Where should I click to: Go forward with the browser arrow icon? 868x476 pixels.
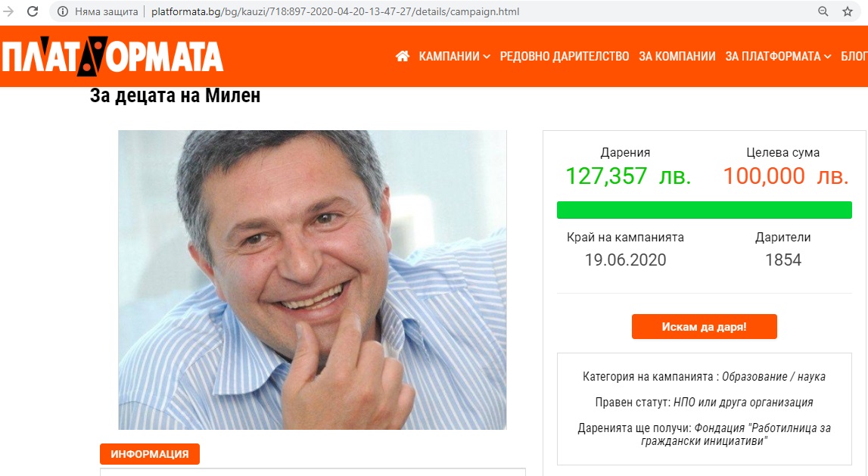(x=8, y=11)
